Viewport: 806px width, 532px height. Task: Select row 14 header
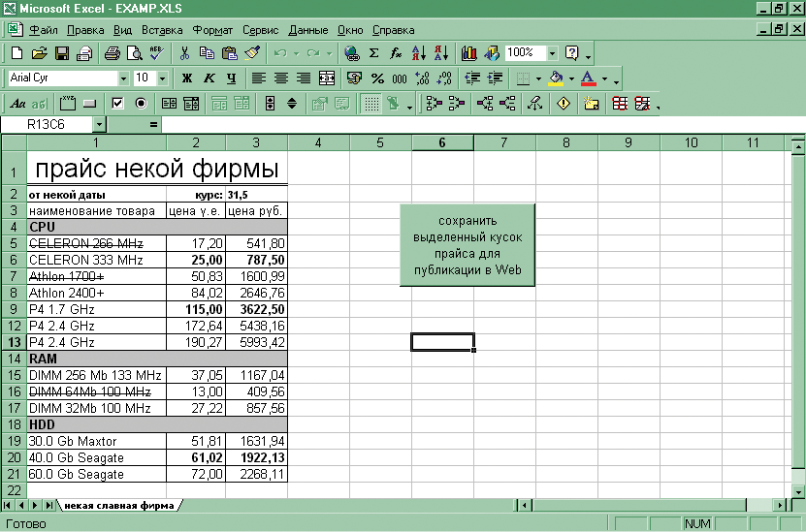(x=14, y=359)
